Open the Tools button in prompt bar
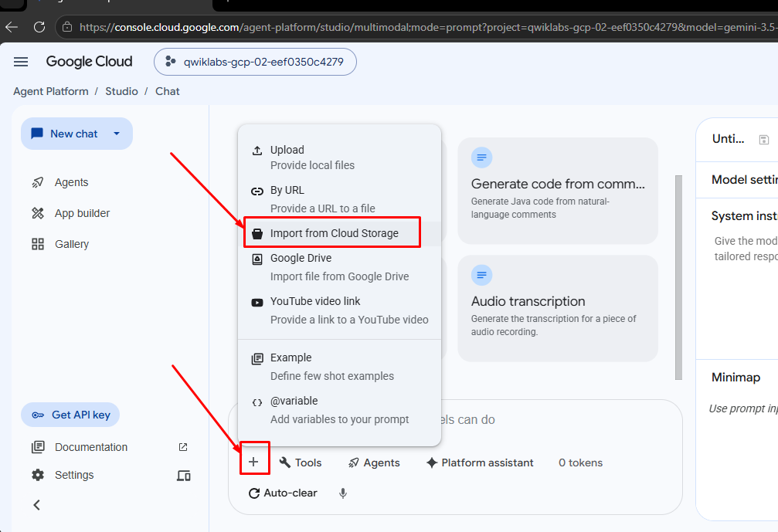This screenshot has height=532, width=778. pyautogui.click(x=301, y=463)
